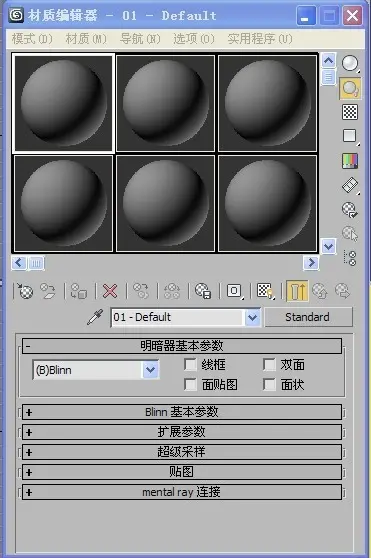Screen dimensions: 371x558
Task: Open the 模式(D) menu
Action: pyautogui.click(x=32, y=38)
